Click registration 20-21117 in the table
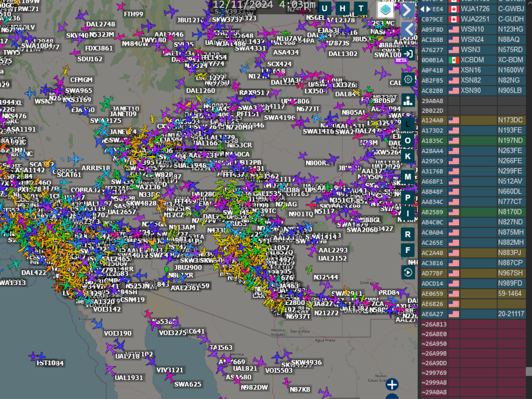532x399 pixels. [511, 314]
